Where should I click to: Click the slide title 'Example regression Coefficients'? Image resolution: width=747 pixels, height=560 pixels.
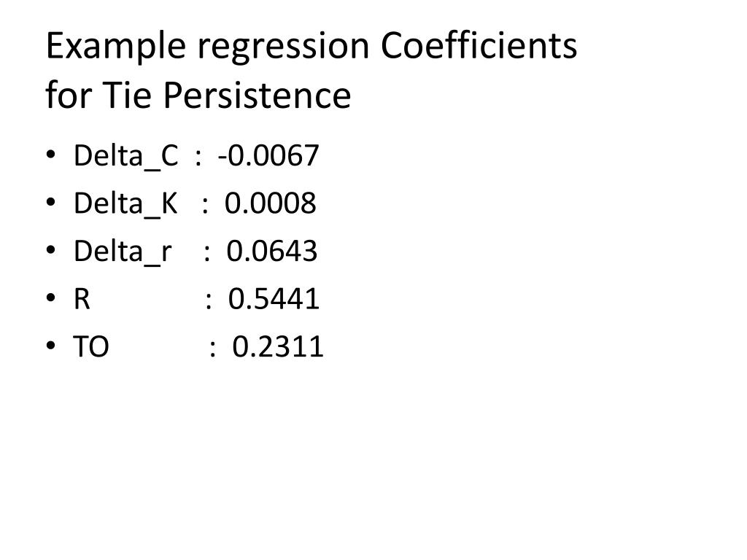click(311, 47)
